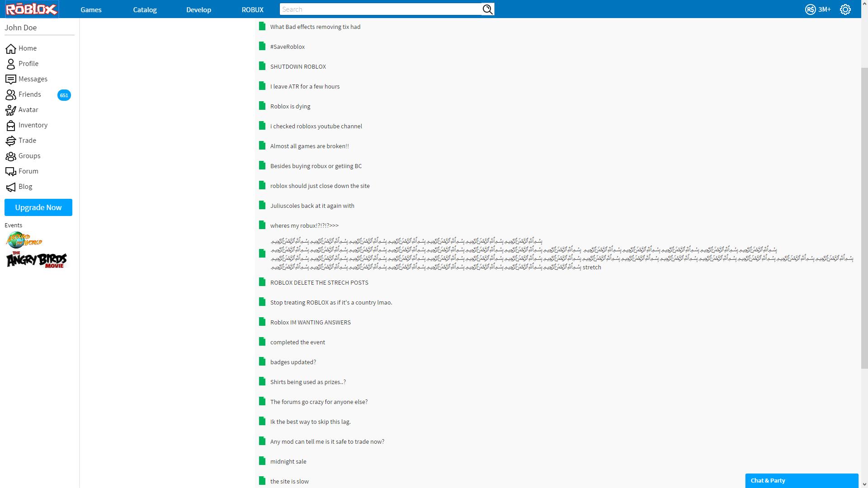Open thread What Bad effects removing tix had
This screenshot has width=868, height=488.
click(315, 27)
